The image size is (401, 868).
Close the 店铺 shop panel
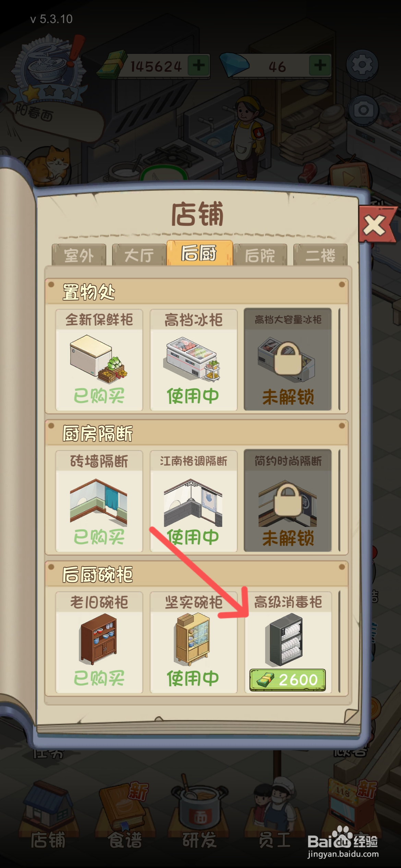coord(375,225)
